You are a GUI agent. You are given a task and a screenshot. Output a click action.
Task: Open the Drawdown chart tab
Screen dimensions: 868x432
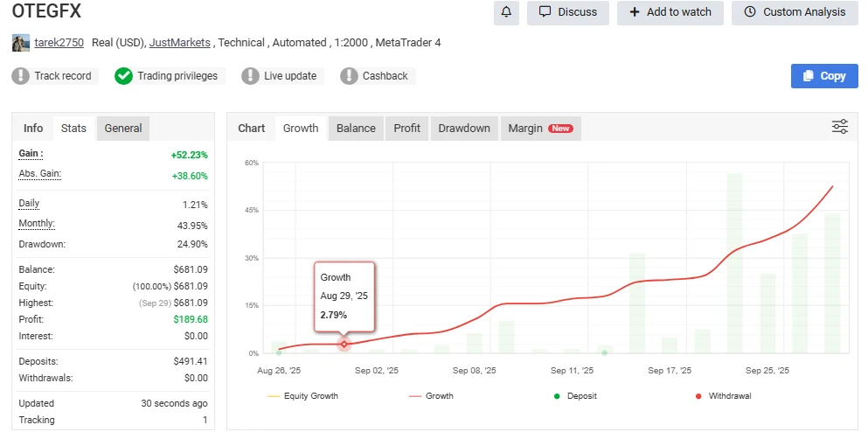tap(464, 128)
